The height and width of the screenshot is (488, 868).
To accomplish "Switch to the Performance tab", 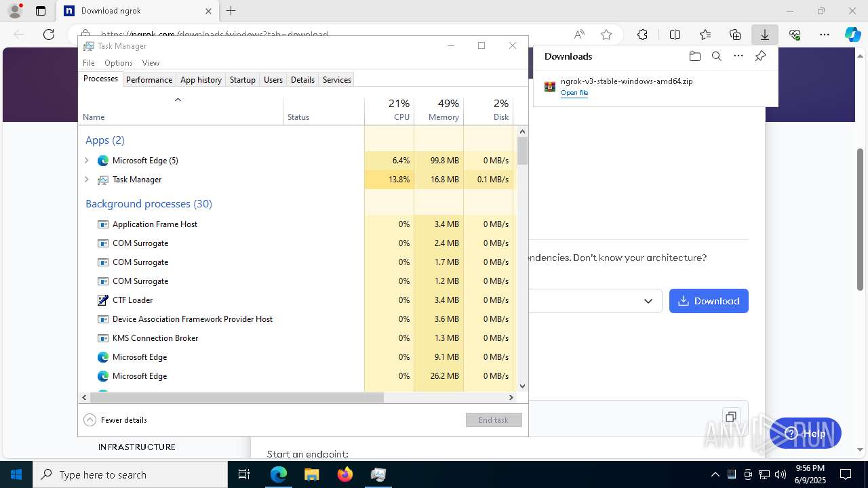I will click(x=149, y=79).
